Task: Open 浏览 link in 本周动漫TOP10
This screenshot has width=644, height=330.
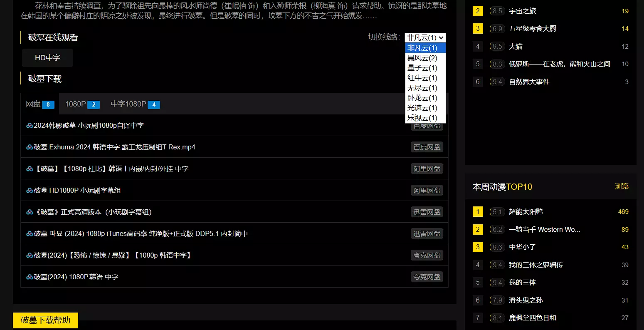Action: click(622, 186)
